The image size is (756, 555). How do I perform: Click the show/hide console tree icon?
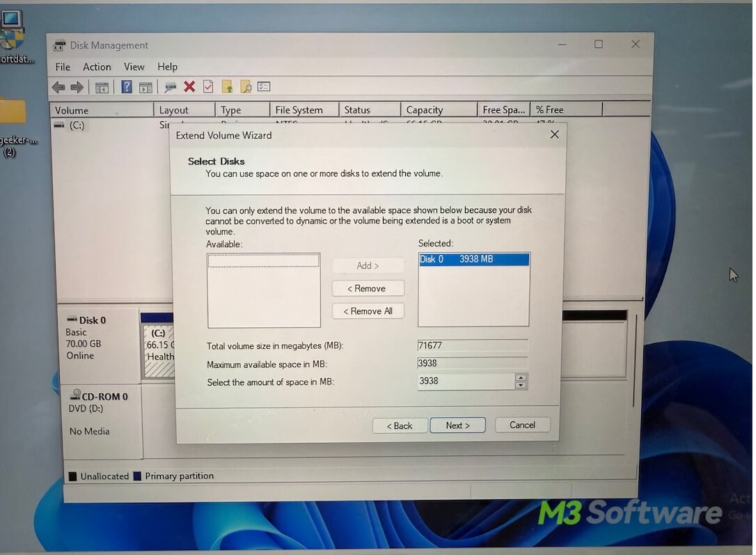(x=102, y=87)
